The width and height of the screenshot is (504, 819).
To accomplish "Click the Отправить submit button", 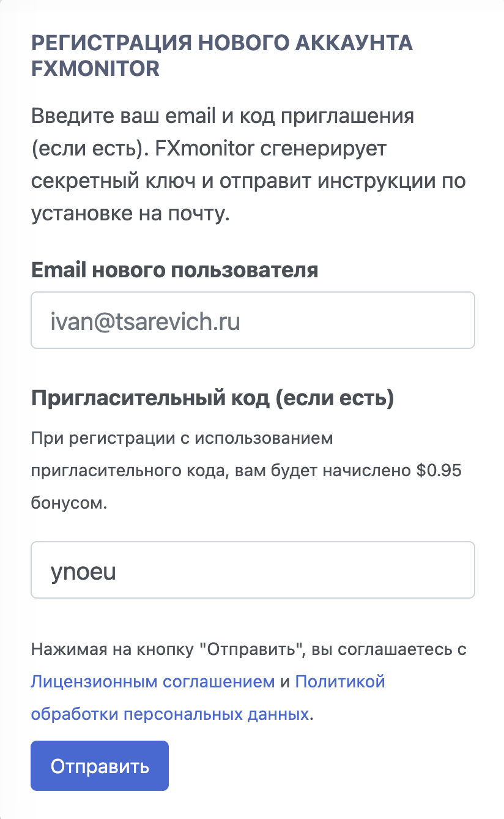I will coord(100,766).
